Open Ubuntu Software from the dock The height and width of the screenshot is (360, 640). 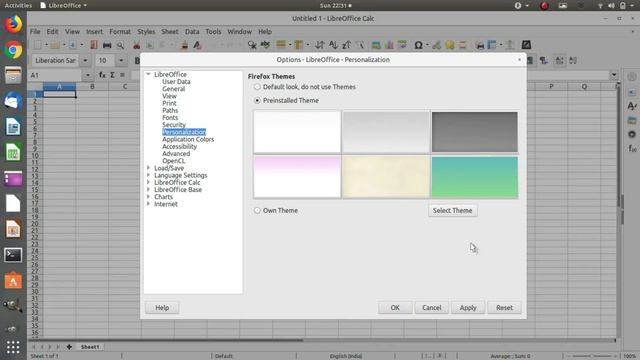13,281
